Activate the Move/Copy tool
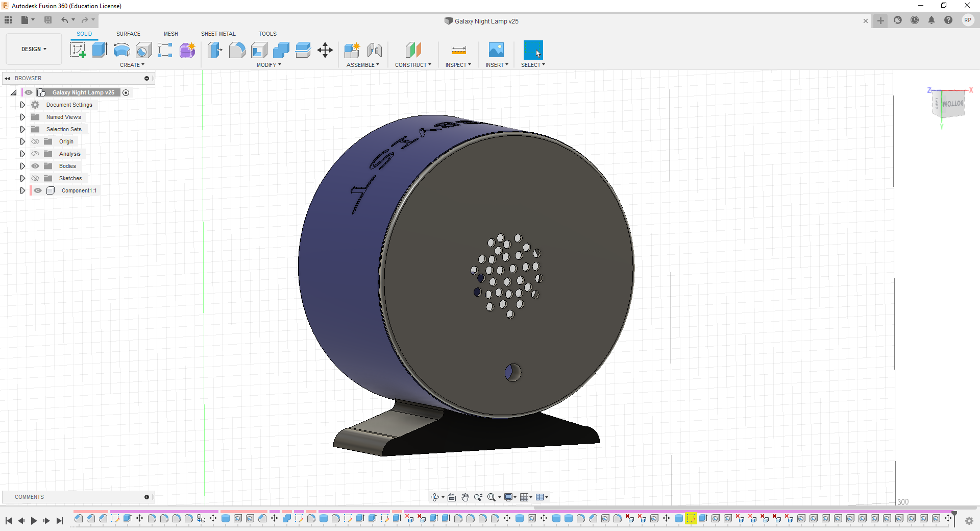Screen dimensions: 980x531 pos(325,50)
